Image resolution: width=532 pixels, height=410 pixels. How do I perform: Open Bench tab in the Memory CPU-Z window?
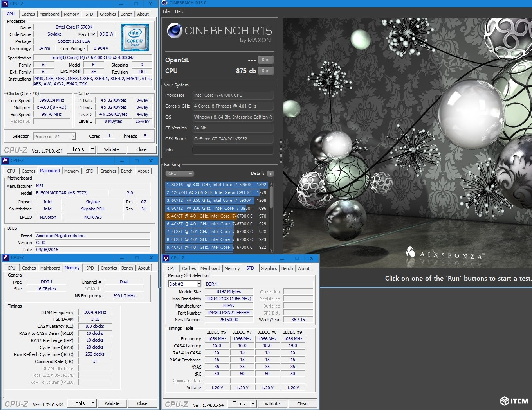[x=127, y=268]
